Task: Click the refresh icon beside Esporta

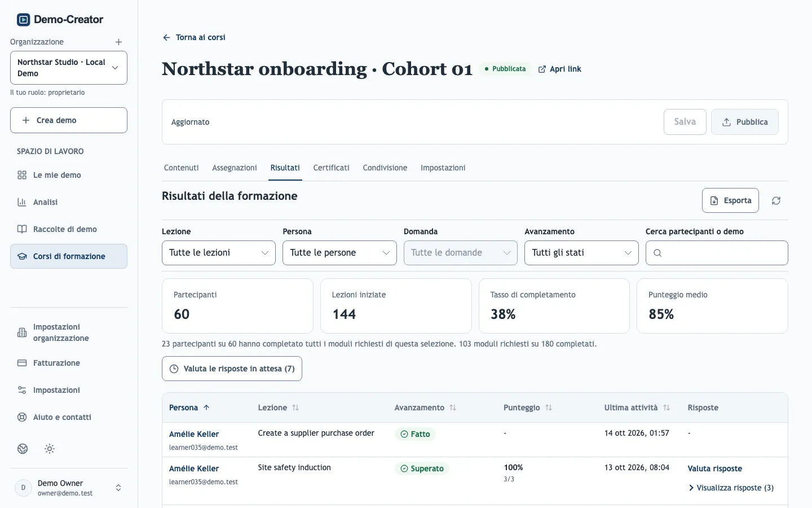Action: click(x=776, y=200)
